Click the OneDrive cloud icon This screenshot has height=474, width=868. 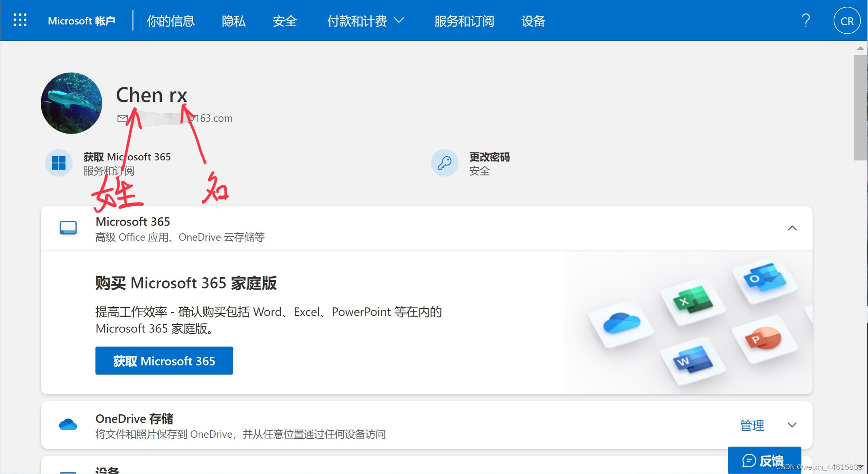[68, 425]
